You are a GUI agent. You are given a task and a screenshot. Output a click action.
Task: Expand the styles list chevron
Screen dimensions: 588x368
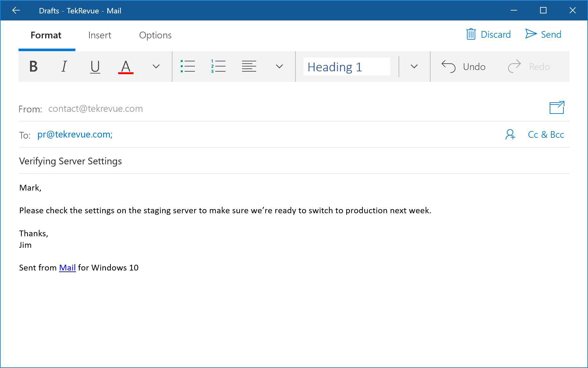[x=414, y=67]
